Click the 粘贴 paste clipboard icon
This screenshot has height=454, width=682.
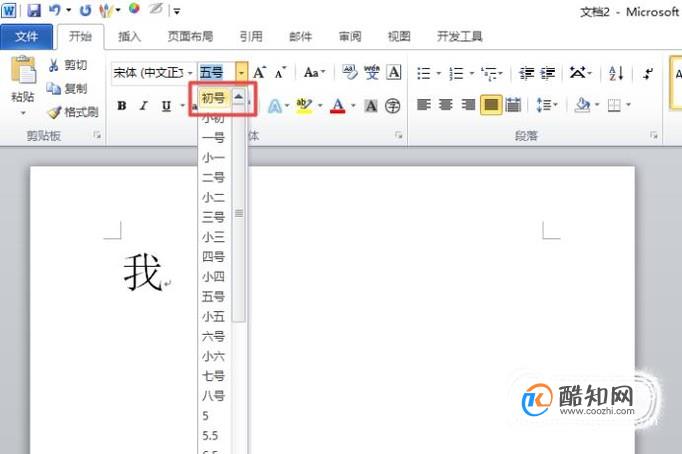point(23,71)
